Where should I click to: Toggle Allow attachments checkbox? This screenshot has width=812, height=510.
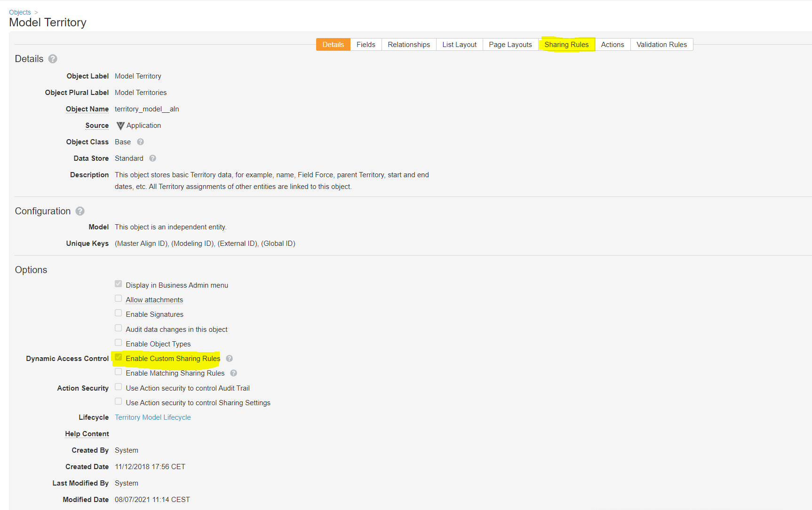point(119,298)
